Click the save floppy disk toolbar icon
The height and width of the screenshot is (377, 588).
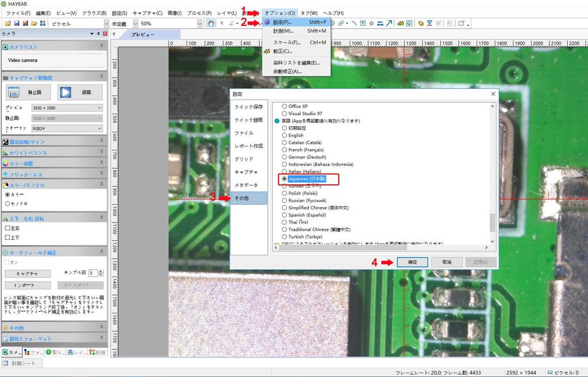click(x=17, y=24)
